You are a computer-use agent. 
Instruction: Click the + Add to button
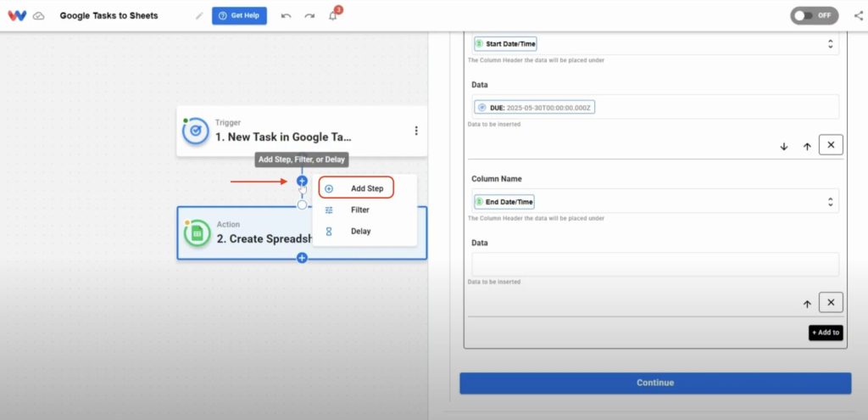(x=826, y=333)
